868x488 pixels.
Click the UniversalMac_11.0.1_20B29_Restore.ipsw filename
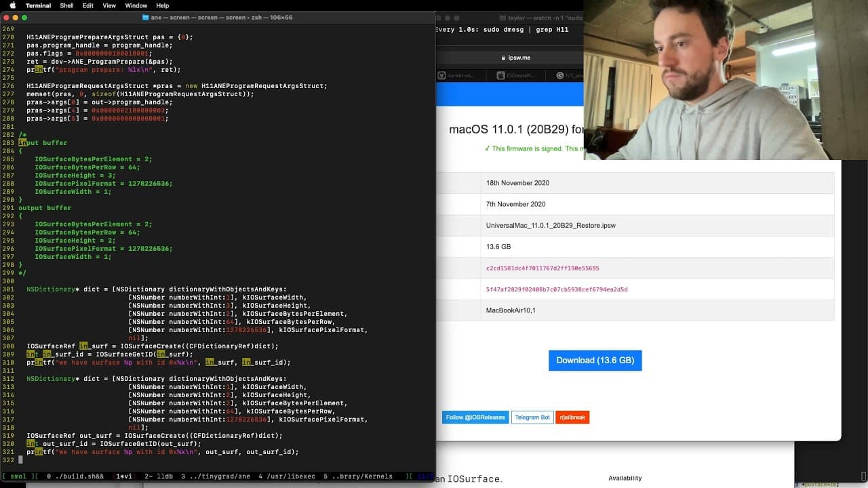pos(551,226)
